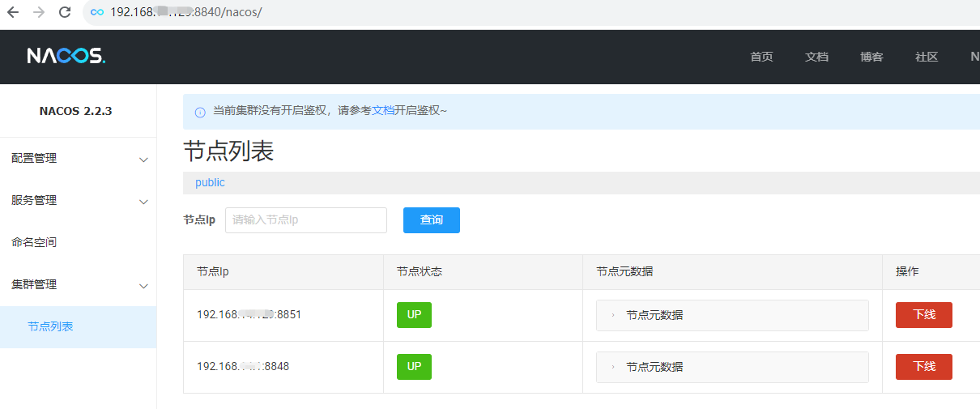This screenshot has height=409, width=980.
Task: Click the 节点列表 page heading
Action: (x=228, y=151)
